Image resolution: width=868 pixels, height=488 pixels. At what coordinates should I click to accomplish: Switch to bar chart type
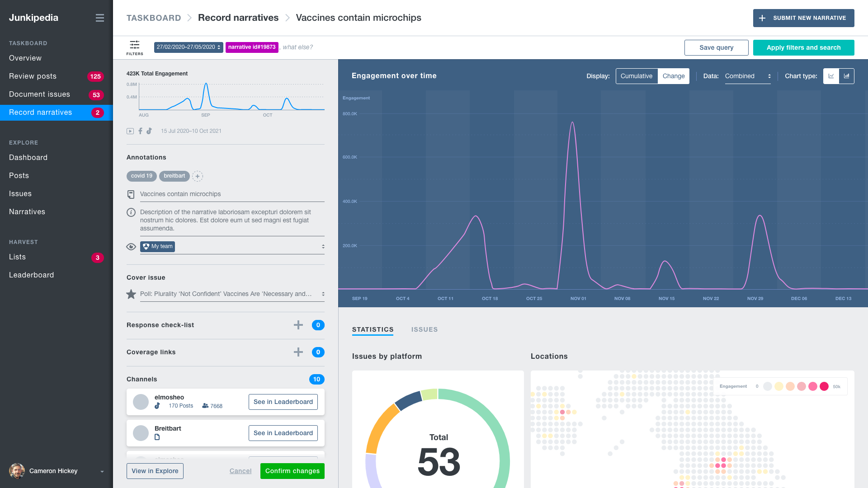pyautogui.click(x=847, y=76)
